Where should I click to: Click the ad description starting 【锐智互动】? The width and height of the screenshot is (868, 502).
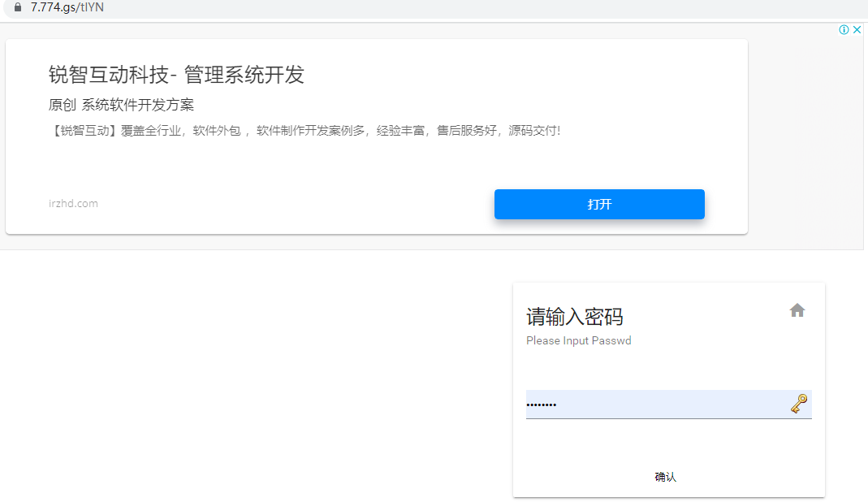304,130
